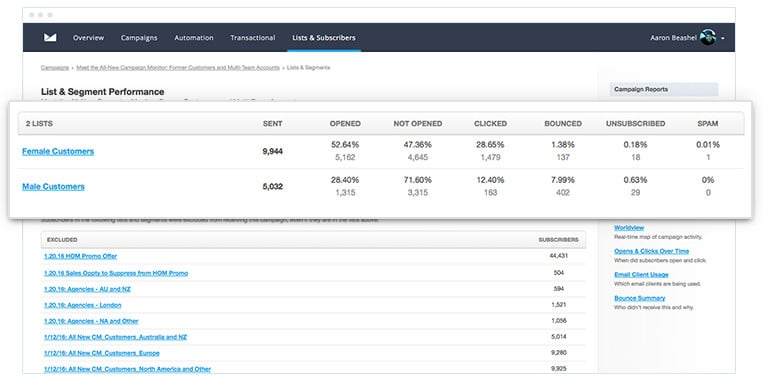Click the Clicked column header
Viewport: 763px width, 380px height.
pos(490,124)
